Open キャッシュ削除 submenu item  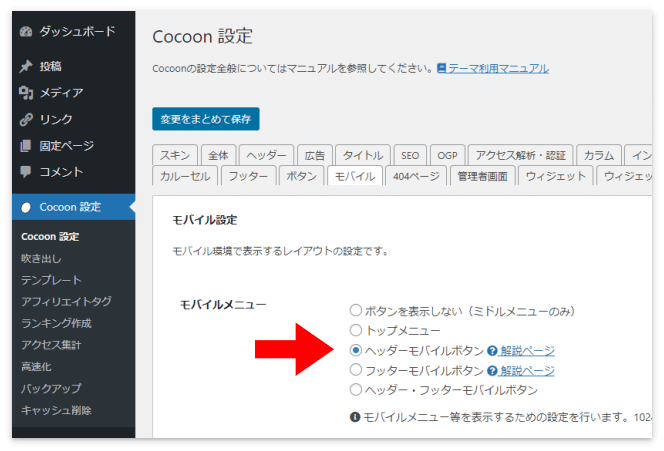point(56,410)
